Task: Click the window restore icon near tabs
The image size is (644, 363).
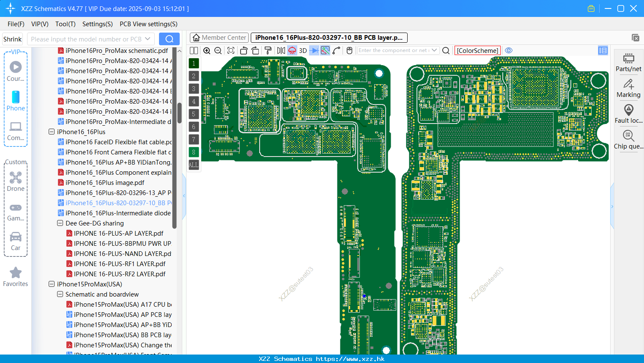Action: pos(635,38)
